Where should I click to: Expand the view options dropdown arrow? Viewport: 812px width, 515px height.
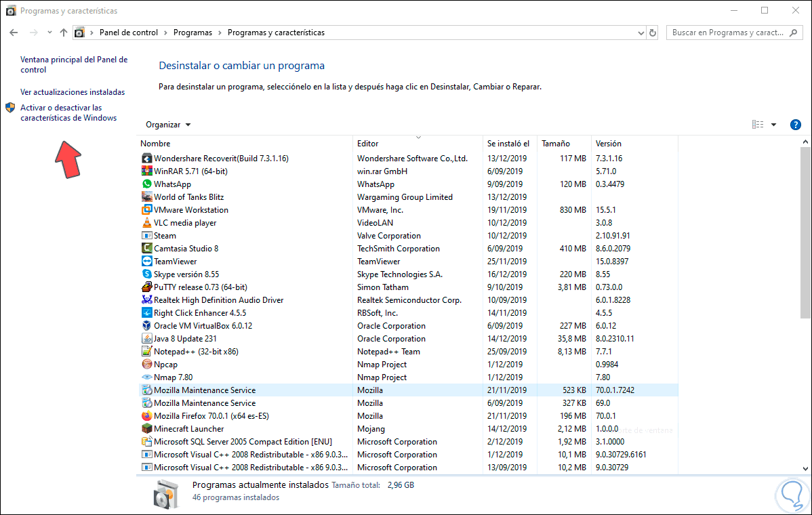click(773, 125)
